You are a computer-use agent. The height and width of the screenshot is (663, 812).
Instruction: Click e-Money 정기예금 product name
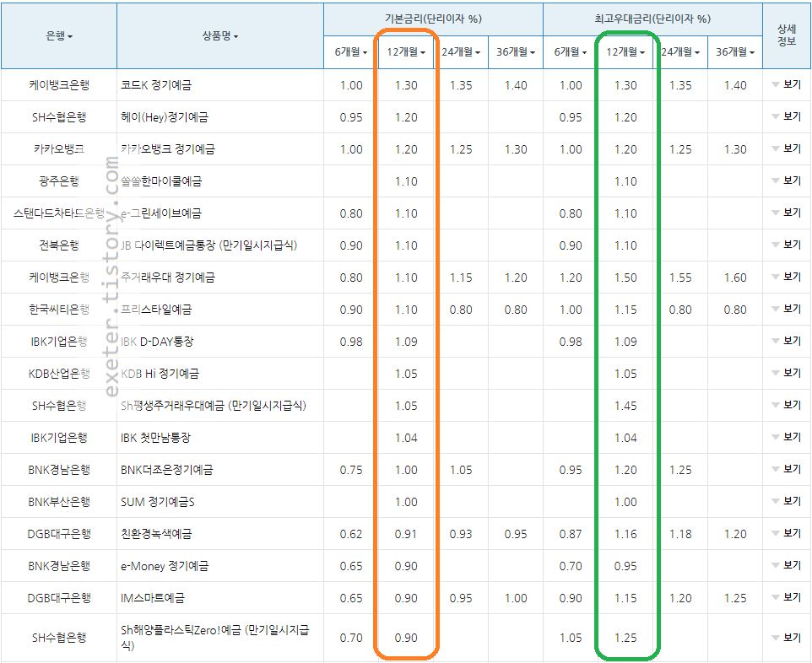click(164, 566)
